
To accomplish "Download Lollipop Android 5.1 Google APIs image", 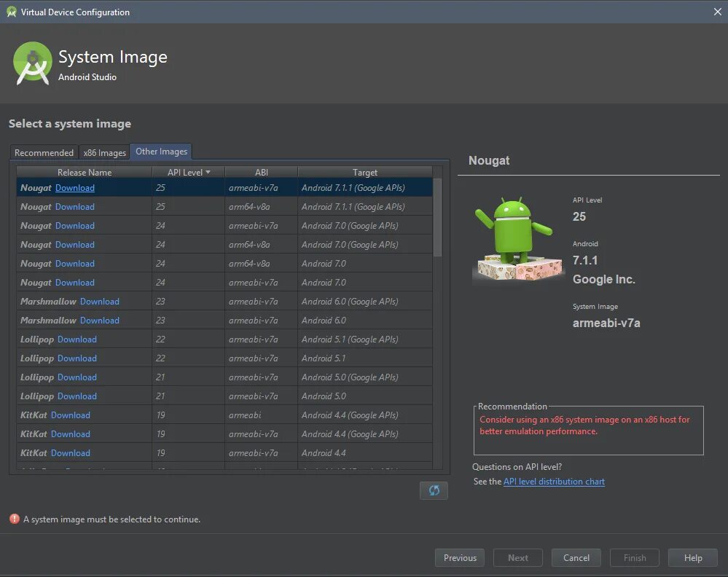I will [x=77, y=339].
